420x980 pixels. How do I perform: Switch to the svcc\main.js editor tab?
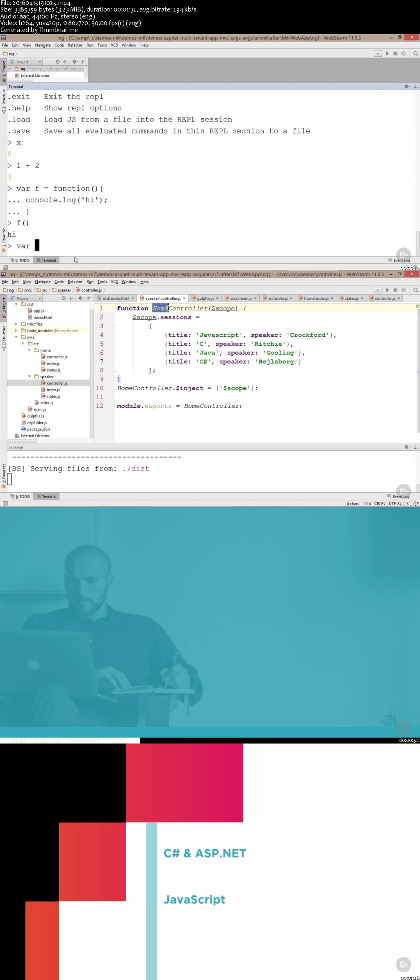pyautogui.click(x=241, y=298)
